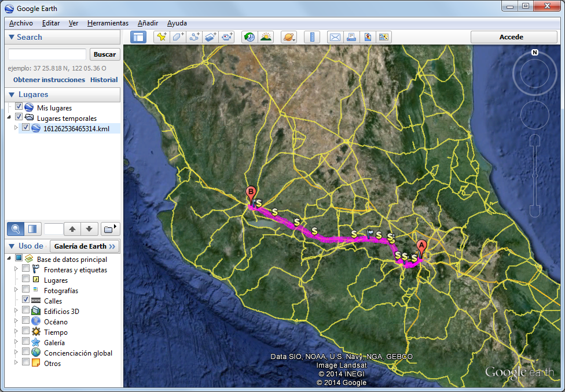Click the transparency slider toggle button

32,229
